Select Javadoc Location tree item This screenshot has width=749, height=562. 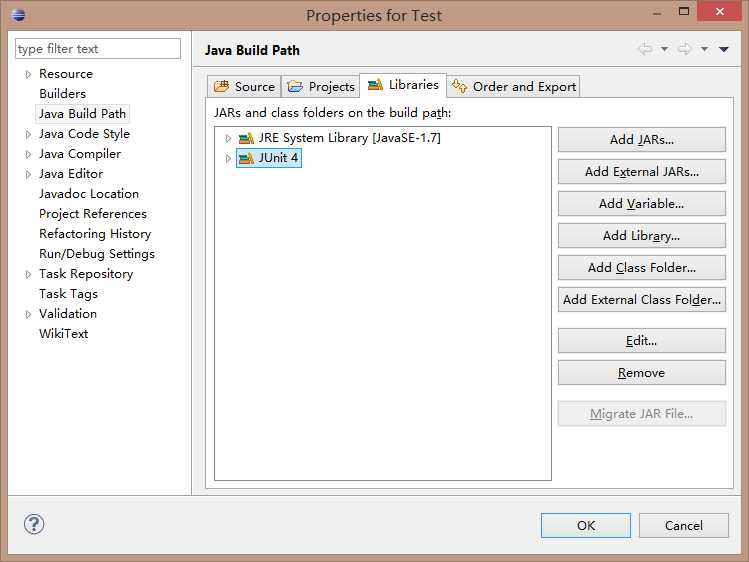tap(89, 194)
